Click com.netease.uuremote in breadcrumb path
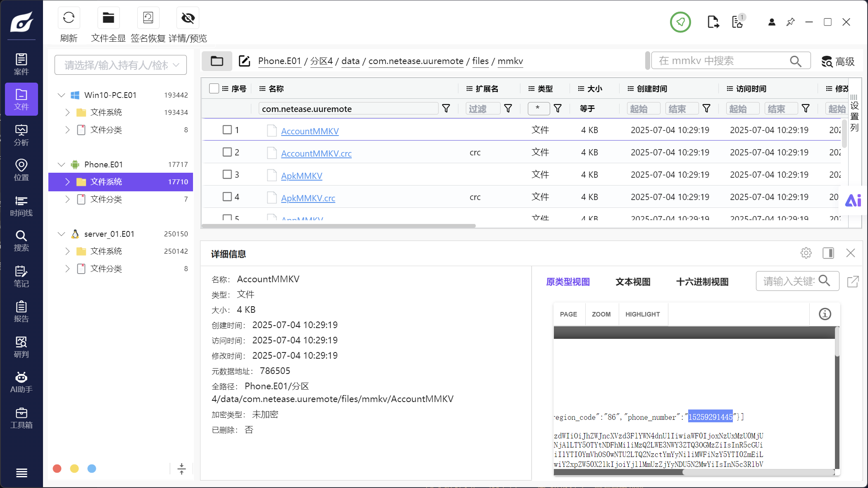 [x=416, y=61]
